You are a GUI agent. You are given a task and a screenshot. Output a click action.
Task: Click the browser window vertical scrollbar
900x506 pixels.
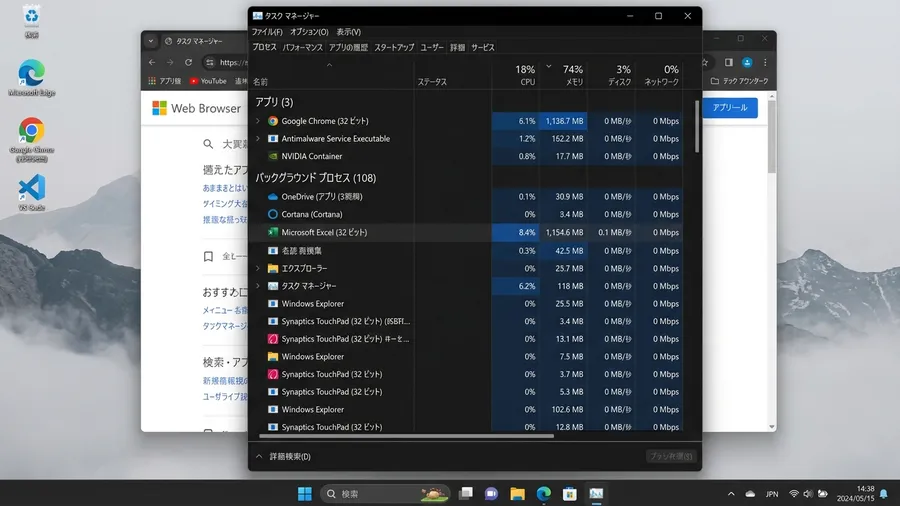pyautogui.click(x=772, y=138)
